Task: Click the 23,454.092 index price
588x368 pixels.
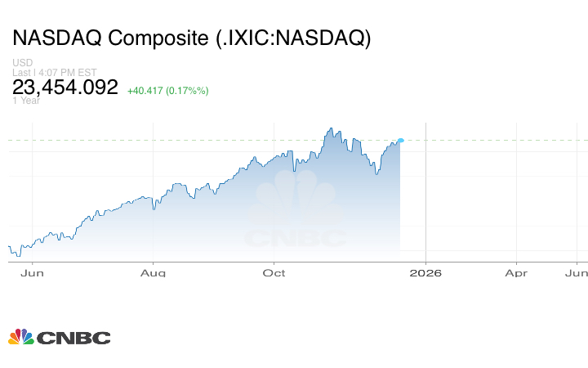Action: point(65,88)
